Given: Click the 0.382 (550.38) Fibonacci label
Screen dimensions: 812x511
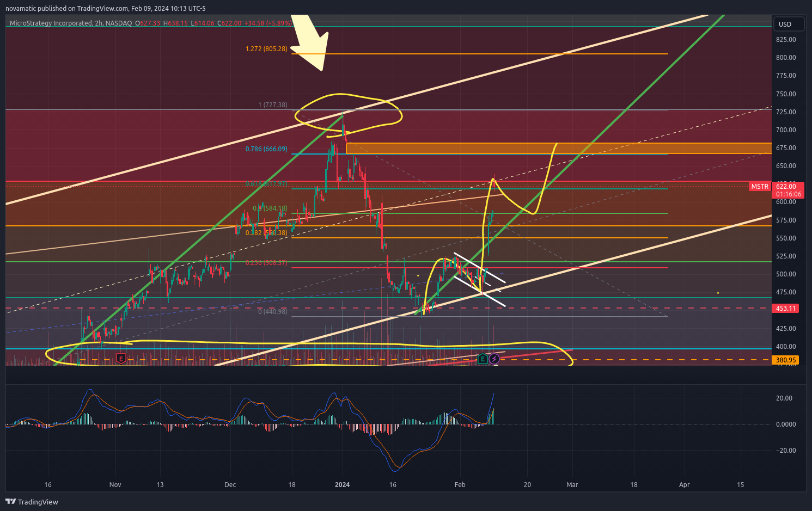Looking at the screenshot, I should coord(266,233).
